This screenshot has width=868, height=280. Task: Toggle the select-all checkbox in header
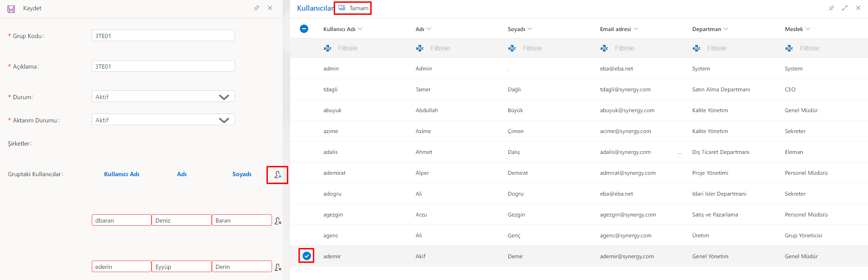pos(304,29)
